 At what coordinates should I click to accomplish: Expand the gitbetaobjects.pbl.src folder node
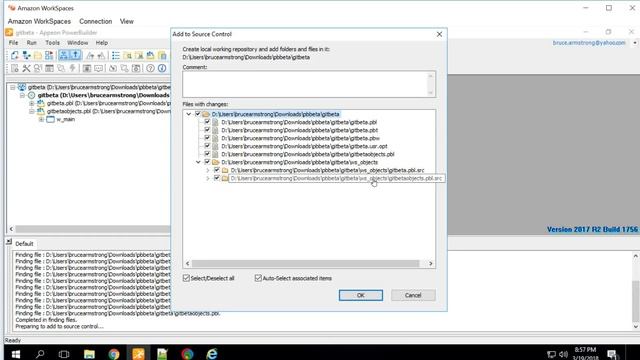point(208,178)
